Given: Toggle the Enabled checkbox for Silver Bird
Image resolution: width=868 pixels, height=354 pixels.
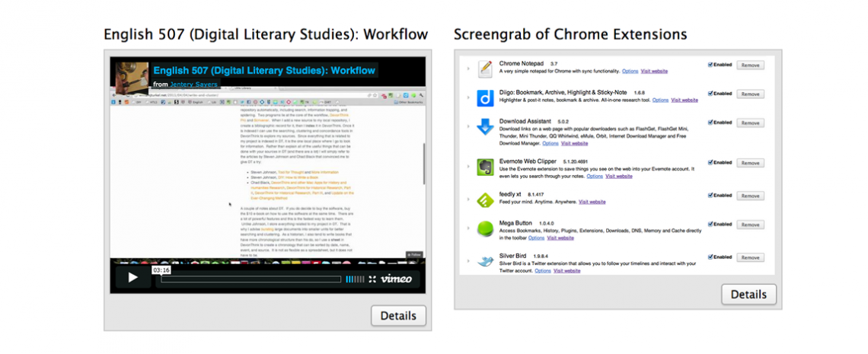Looking at the screenshot, I should tap(710, 257).
